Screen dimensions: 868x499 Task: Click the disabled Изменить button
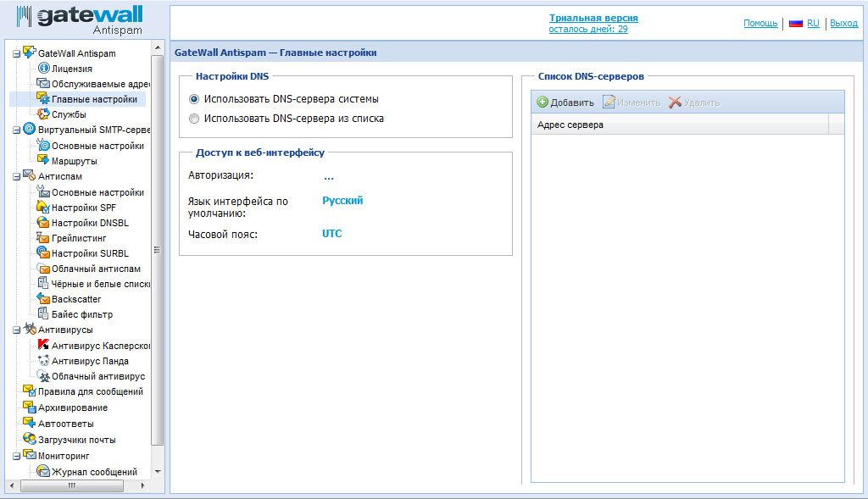pyautogui.click(x=632, y=103)
